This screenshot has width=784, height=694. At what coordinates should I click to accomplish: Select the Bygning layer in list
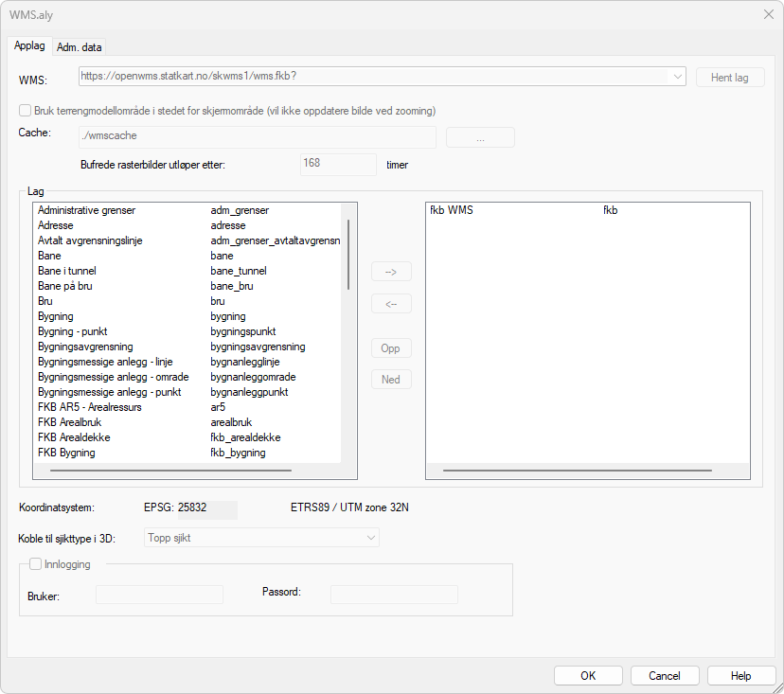[x=56, y=316]
